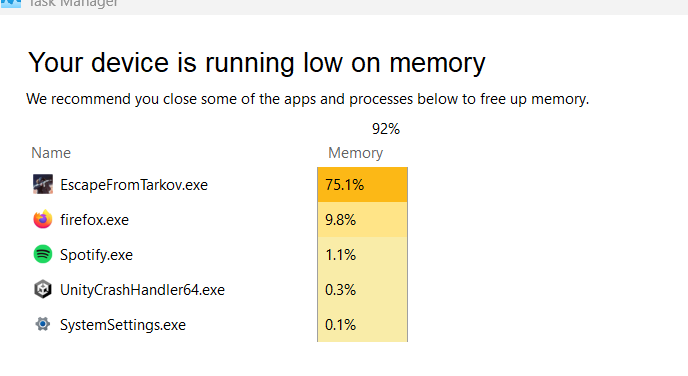Click the 1.1% memory cell for Spotify

tap(362, 255)
